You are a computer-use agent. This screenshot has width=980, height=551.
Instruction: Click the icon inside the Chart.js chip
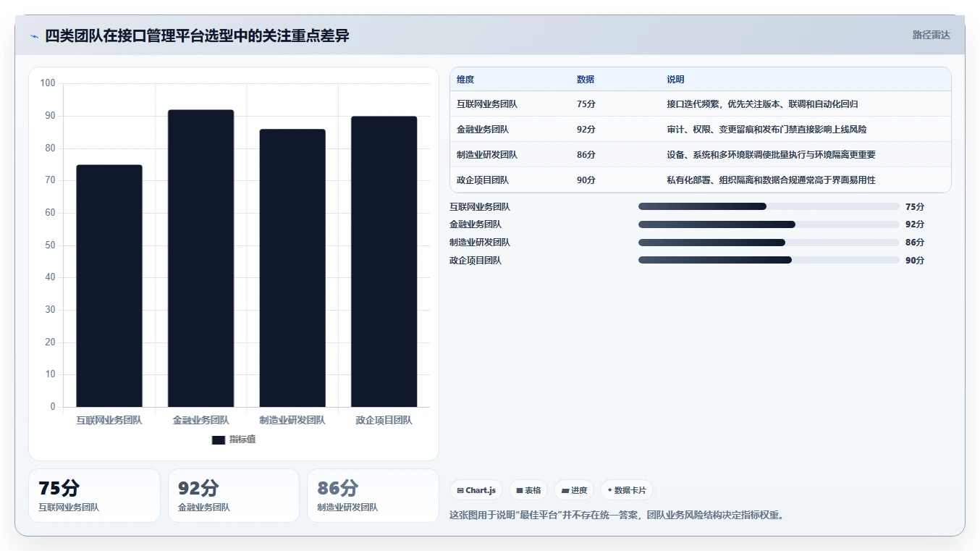(460, 490)
